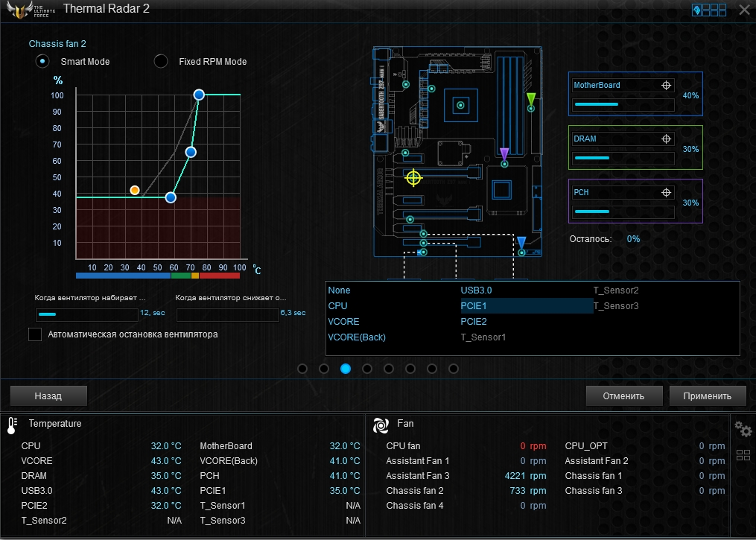Select USB3.0 in the sensor list

coord(476,290)
